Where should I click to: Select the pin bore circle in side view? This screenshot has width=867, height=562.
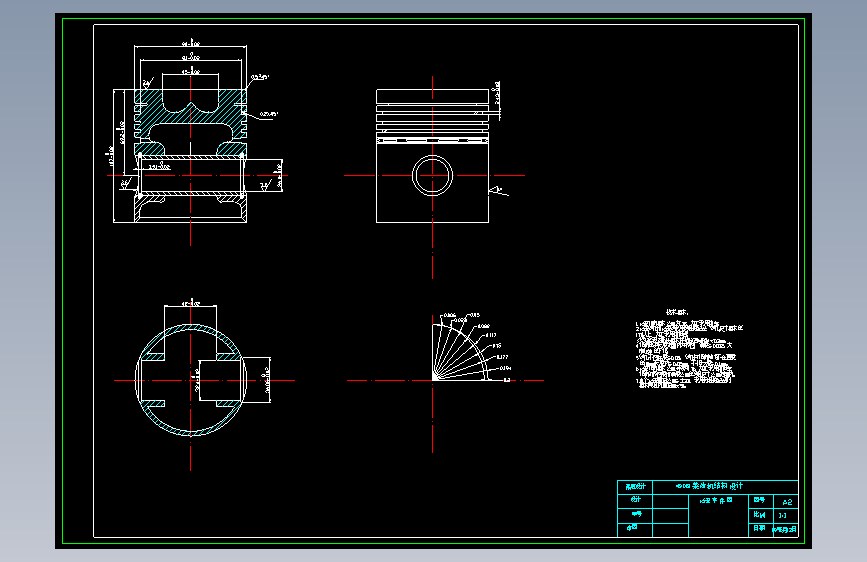click(432, 175)
